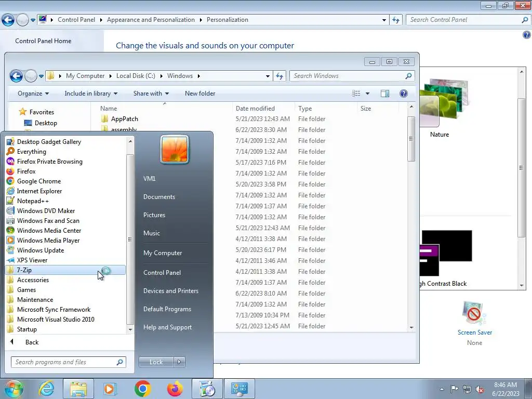This screenshot has height=399, width=532.
Task: Open Firefox from the taskbar
Action: pos(175,389)
